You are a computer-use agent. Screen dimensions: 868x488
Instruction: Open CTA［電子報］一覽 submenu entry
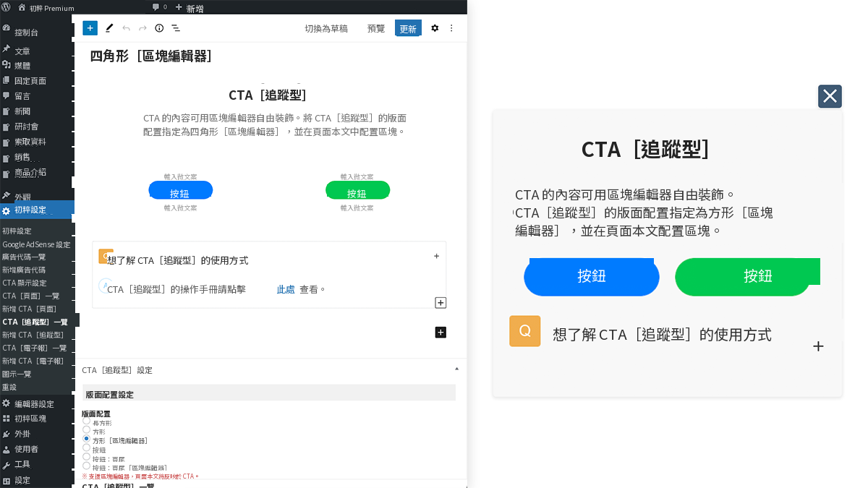(35, 348)
